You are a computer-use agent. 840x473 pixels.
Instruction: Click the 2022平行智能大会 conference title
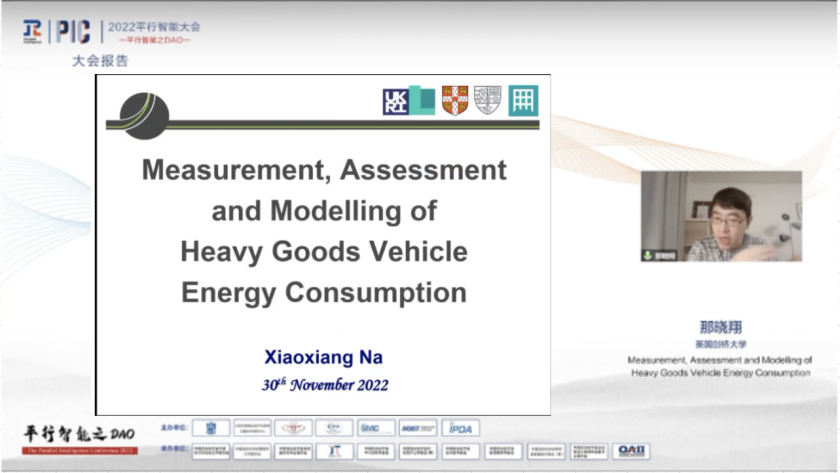(x=155, y=25)
